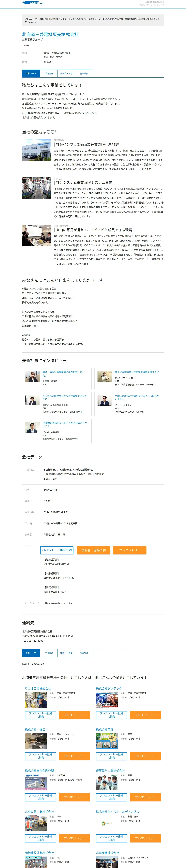Select 説明会・面接 tab below the 連絡先 section
186x868 pixels.
tap(66, 653)
